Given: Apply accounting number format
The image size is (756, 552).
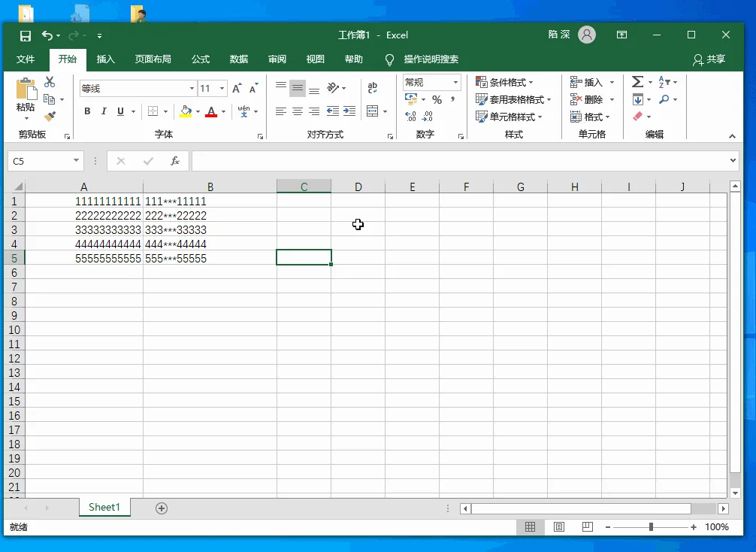Looking at the screenshot, I should pos(411,99).
